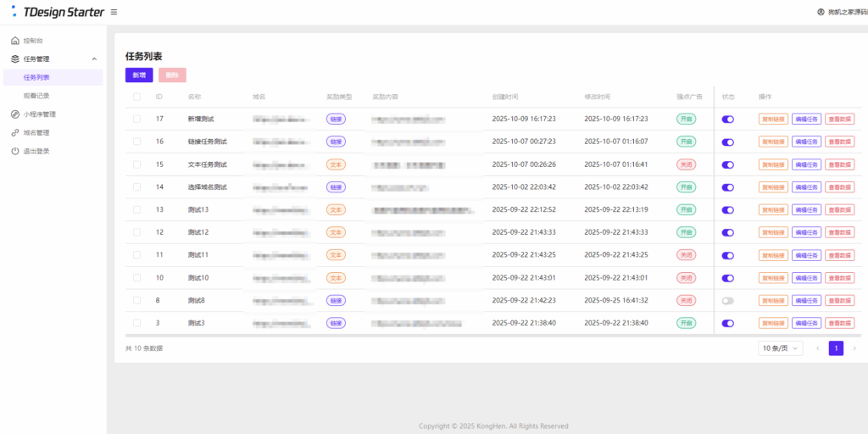
Task: Click the 任务管理 layers icon
Action: [x=15, y=59]
